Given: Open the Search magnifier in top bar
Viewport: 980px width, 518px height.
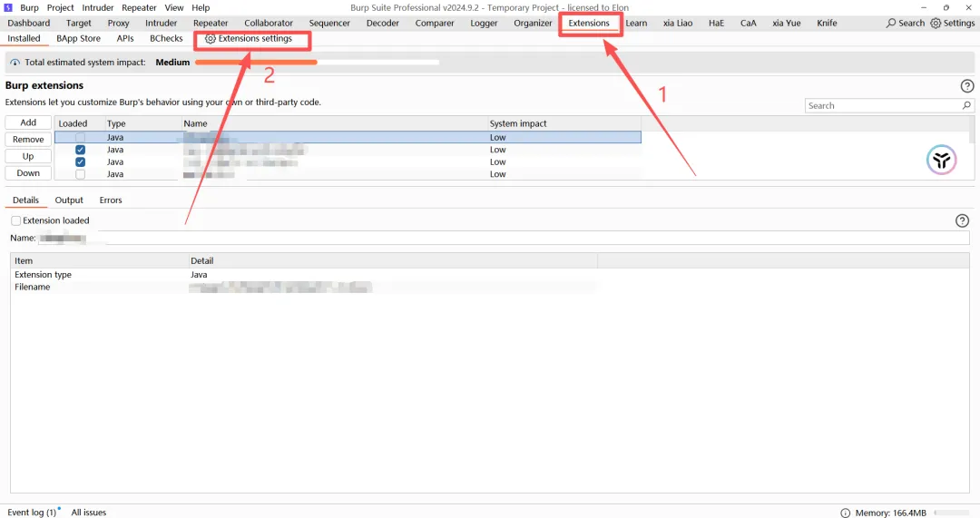Looking at the screenshot, I should (x=891, y=23).
